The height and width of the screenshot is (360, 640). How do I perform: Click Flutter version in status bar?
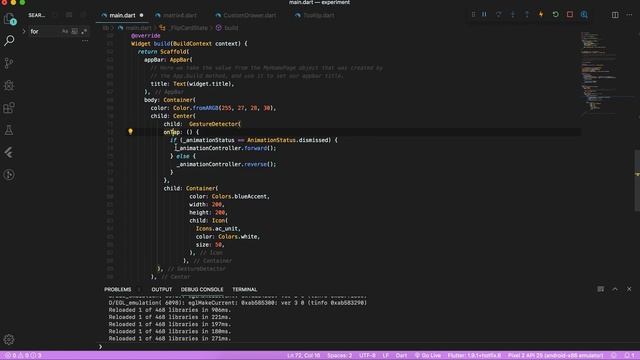tap(474, 356)
